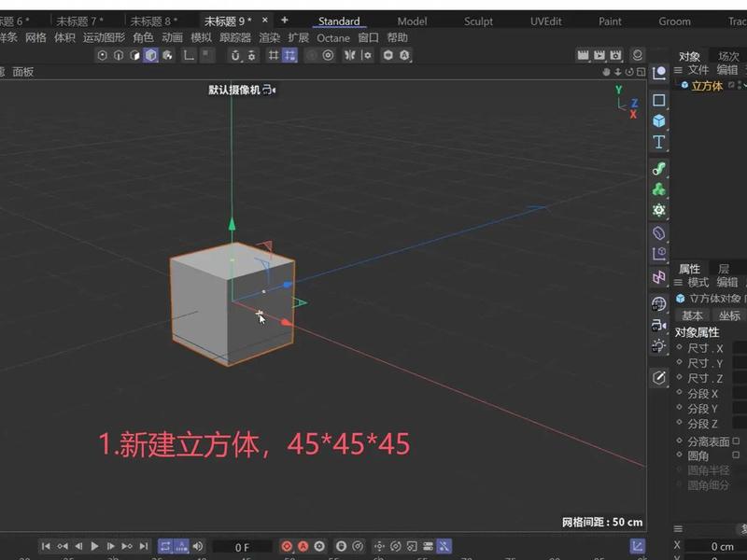Open the 模式 menu in attributes panel

698,283
